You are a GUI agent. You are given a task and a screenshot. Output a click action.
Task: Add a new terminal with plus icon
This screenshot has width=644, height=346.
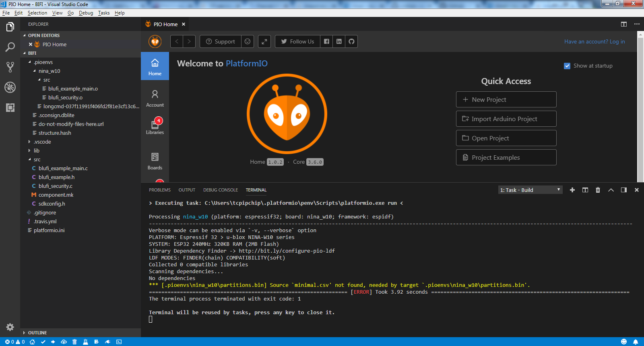[x=572, y=190]
